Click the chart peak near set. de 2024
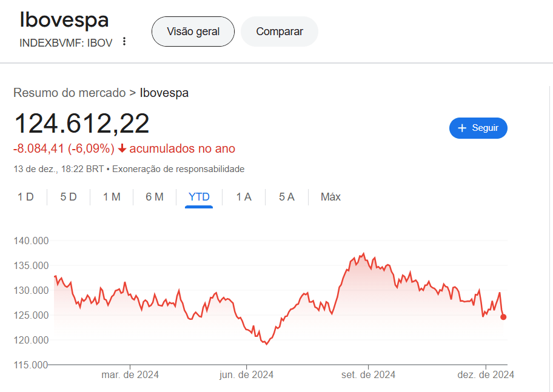 pos(363,254)
